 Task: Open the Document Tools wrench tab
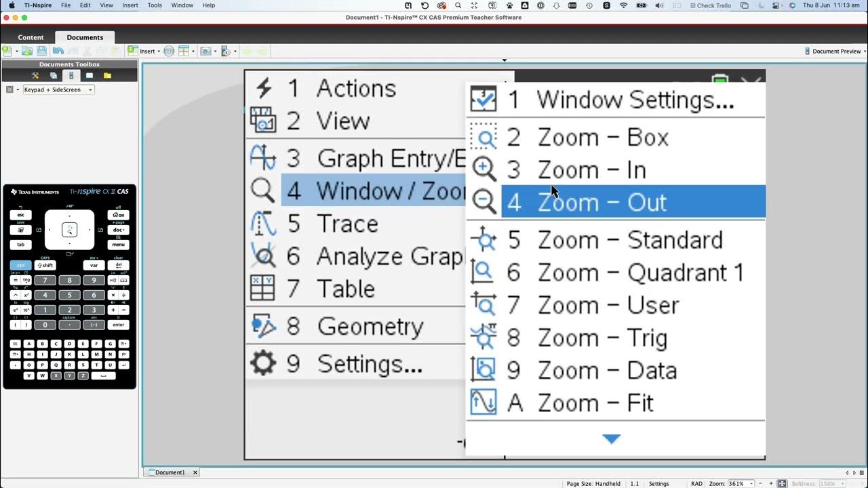[35, 75]
